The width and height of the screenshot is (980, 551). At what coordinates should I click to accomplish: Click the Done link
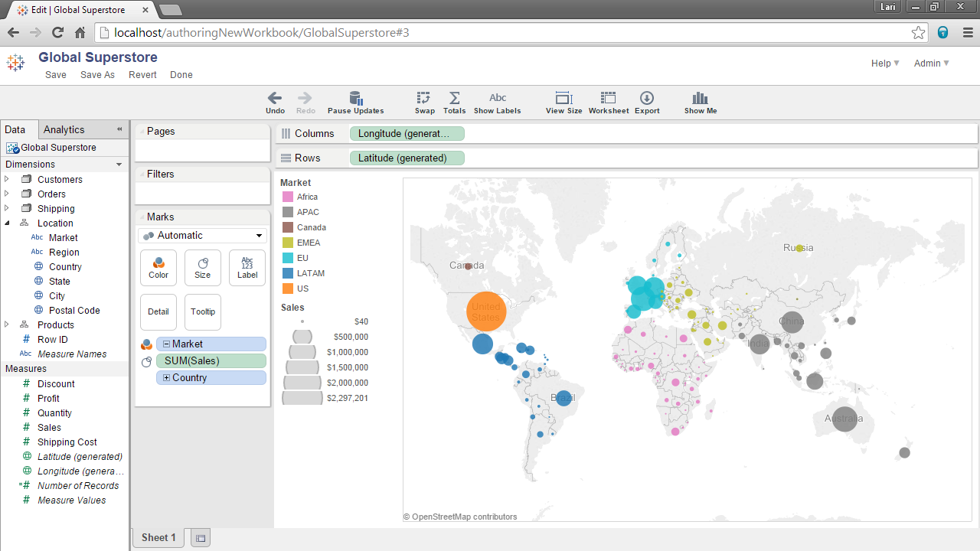[x=181, y=75]
